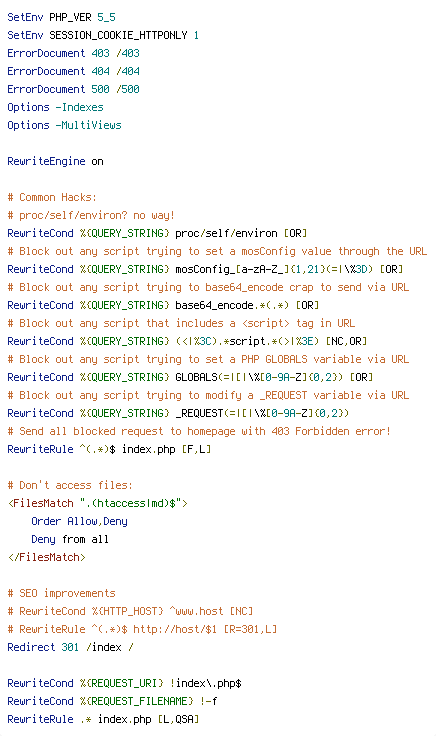Image resolution: width=436 pixels, height=736 pixels.
Task: Click the _REQUEST RewriteCond pattern
Action: click(262, 413)
